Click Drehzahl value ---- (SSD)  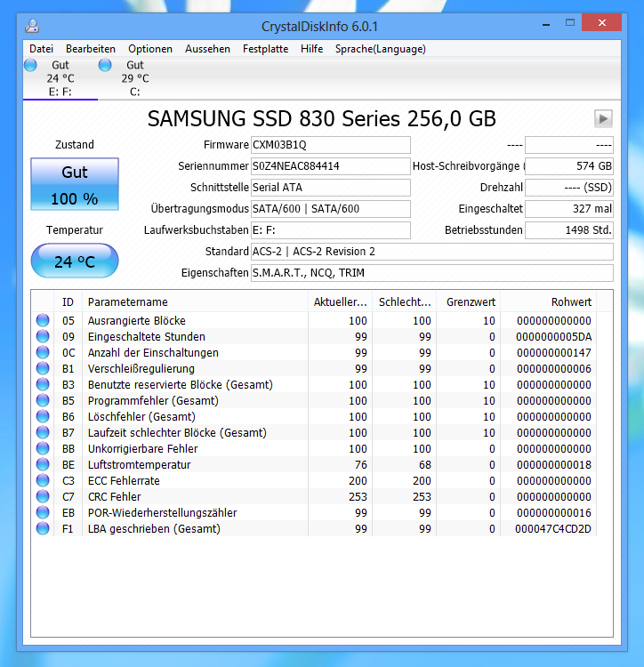coord(569,188)
